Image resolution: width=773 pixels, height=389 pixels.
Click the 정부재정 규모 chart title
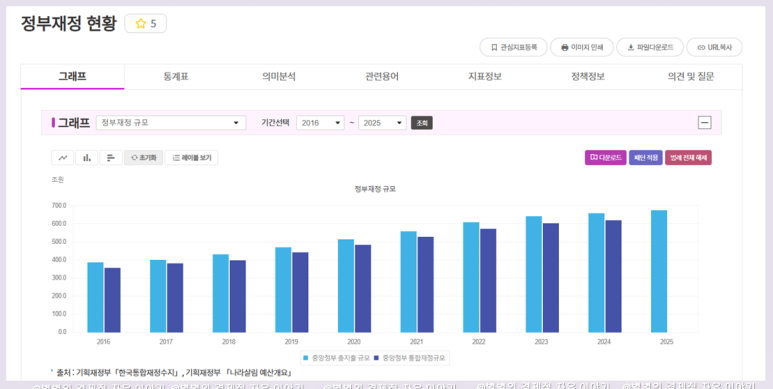(375, 189)
